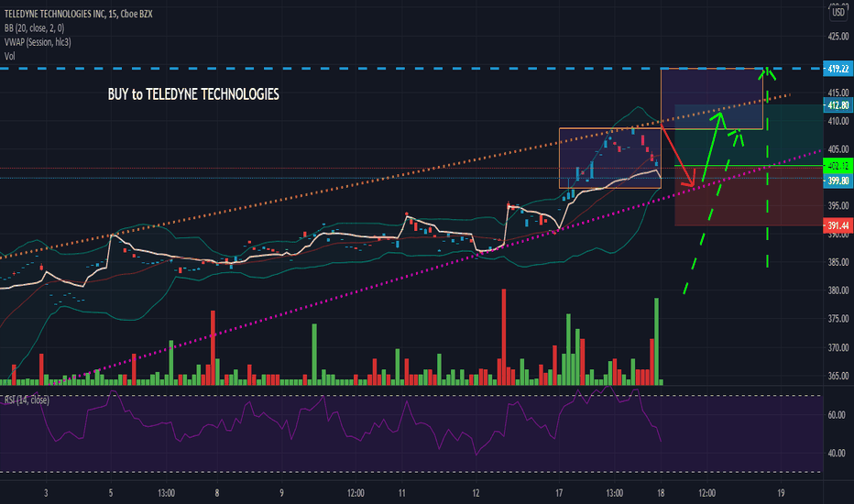This screenshot has width=854, height=504.
Task: Click the tall green volume bar before day 18
Action: (x=656, y=342)
